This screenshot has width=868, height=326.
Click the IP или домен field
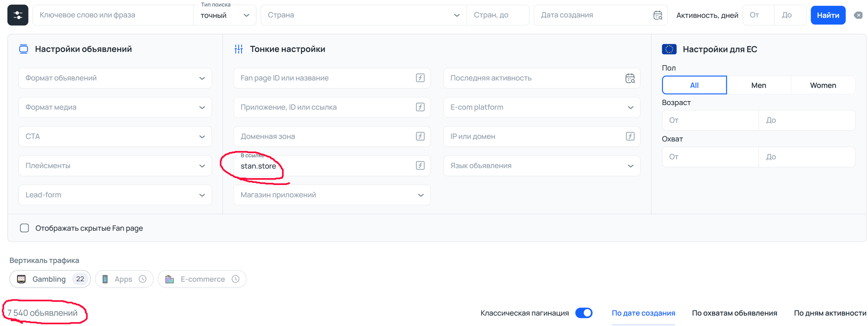[542, 136]
